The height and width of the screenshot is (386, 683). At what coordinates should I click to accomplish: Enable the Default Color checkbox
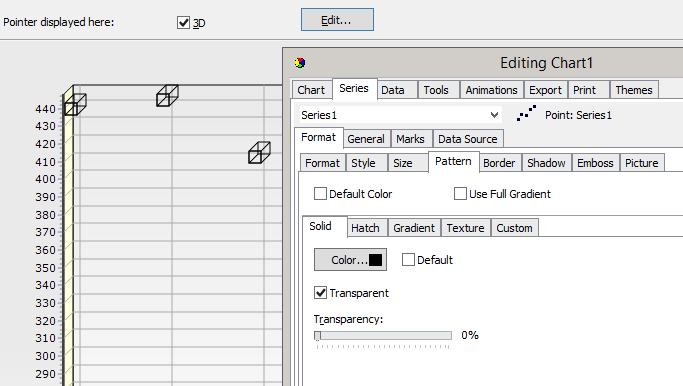point(320,193)
